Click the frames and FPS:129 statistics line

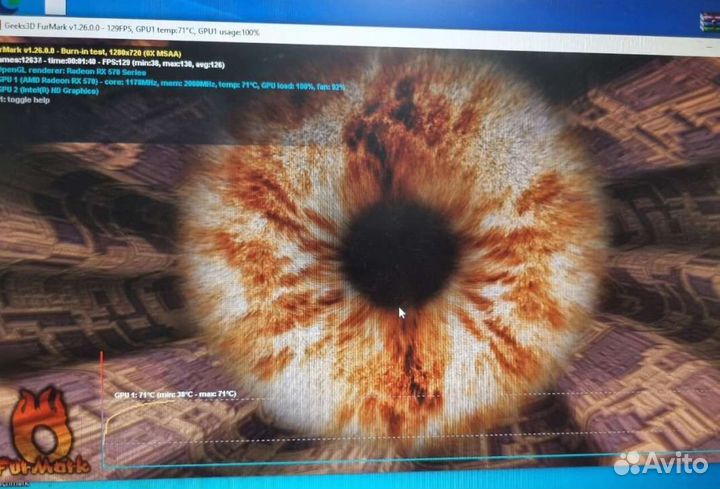(112, 63)
